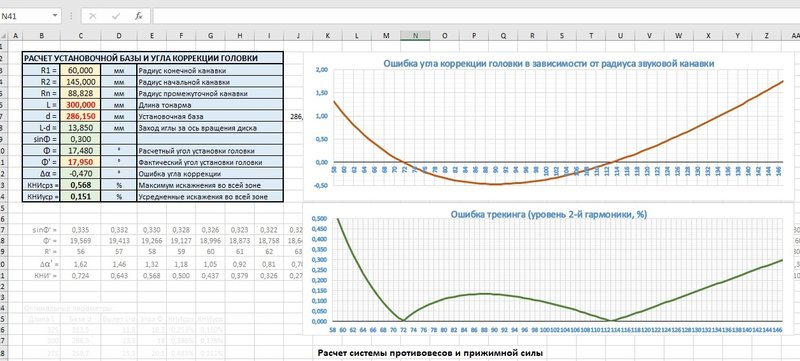Screen dimensions: 800x361
Task: Click the 'Расчет системы противовесов и прижимной силы' heading
Action: [x=430, y=353]
